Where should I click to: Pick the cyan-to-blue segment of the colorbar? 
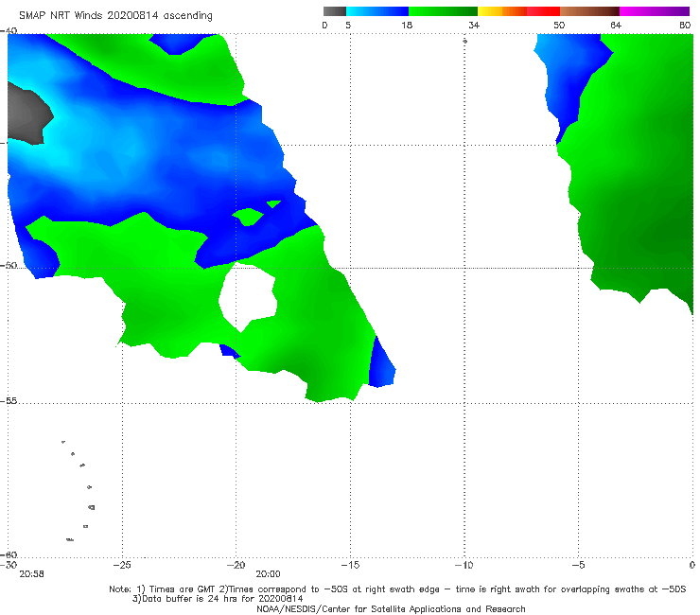point(377,11)
